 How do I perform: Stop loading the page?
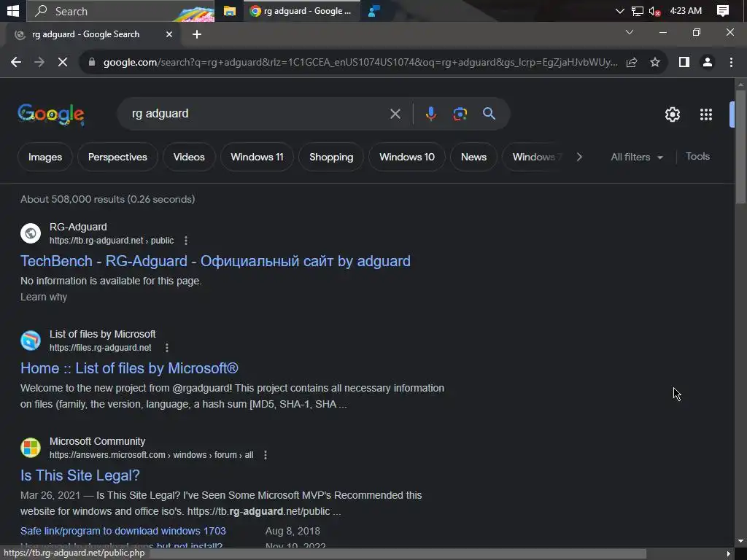63,62
